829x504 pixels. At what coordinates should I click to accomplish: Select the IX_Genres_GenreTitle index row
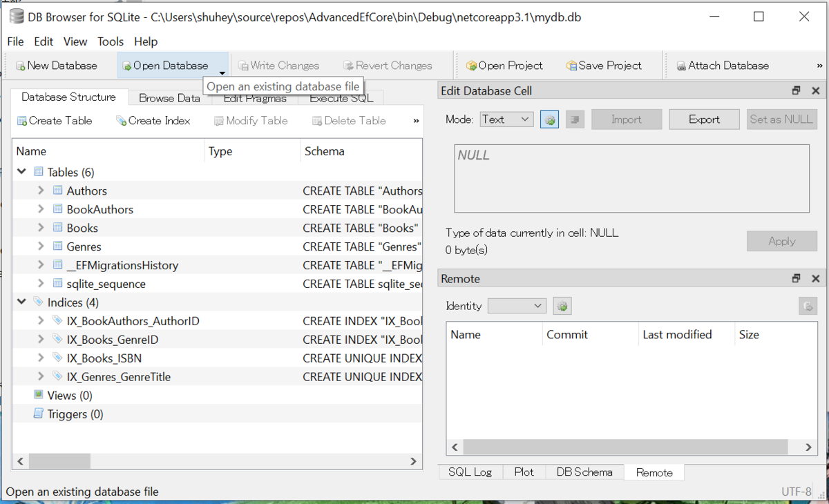217,377
